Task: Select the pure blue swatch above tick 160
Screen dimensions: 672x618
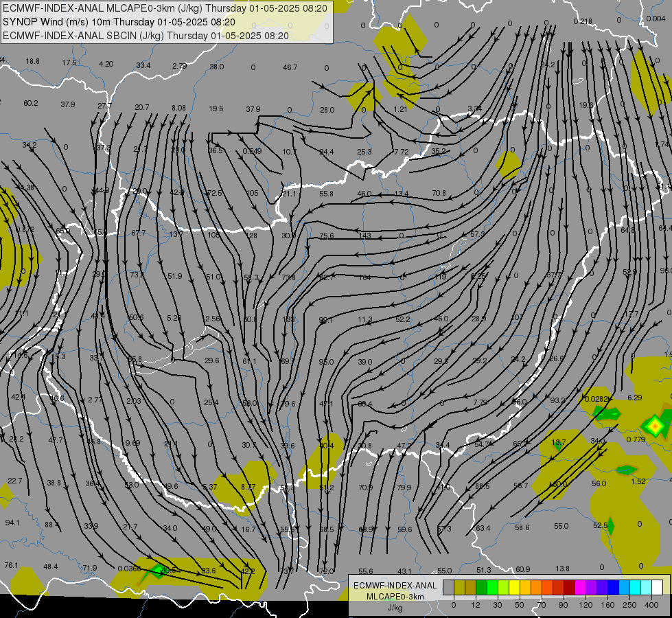Action: [613, 588]
